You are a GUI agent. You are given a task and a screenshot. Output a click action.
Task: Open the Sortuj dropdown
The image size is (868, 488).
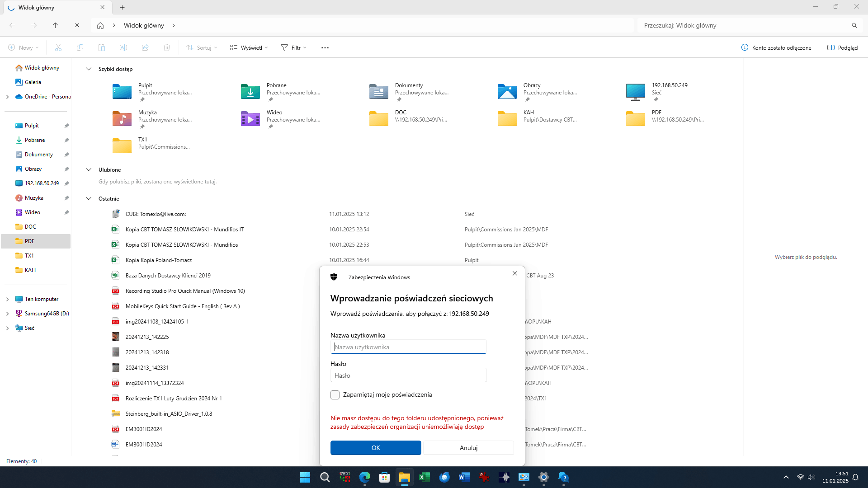point(202,47)
